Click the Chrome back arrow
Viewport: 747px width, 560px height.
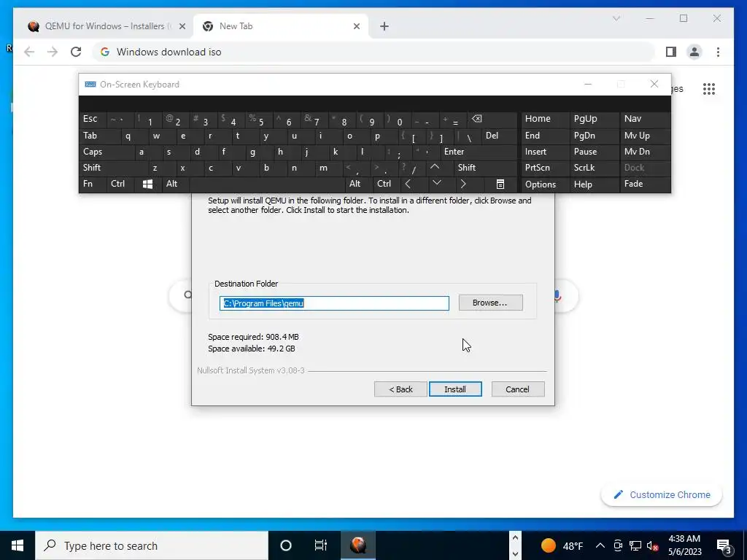click(29, 52)
